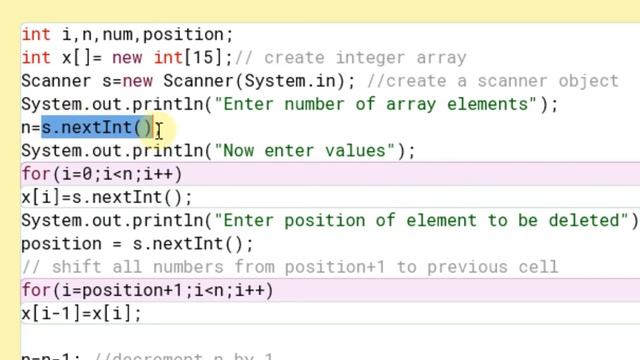Click the line "for(i=0;i<n;i++)"
The image size is (640, 360).
pyautogui.click(x=102, y=174)
